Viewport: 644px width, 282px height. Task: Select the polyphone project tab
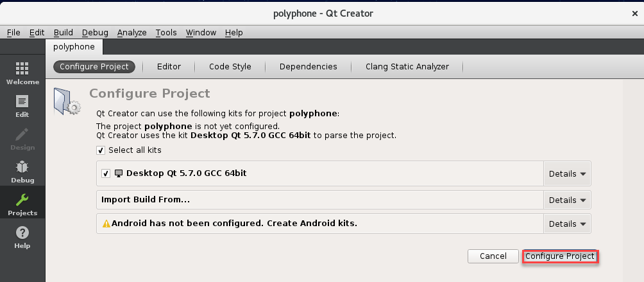coord(74,47)
